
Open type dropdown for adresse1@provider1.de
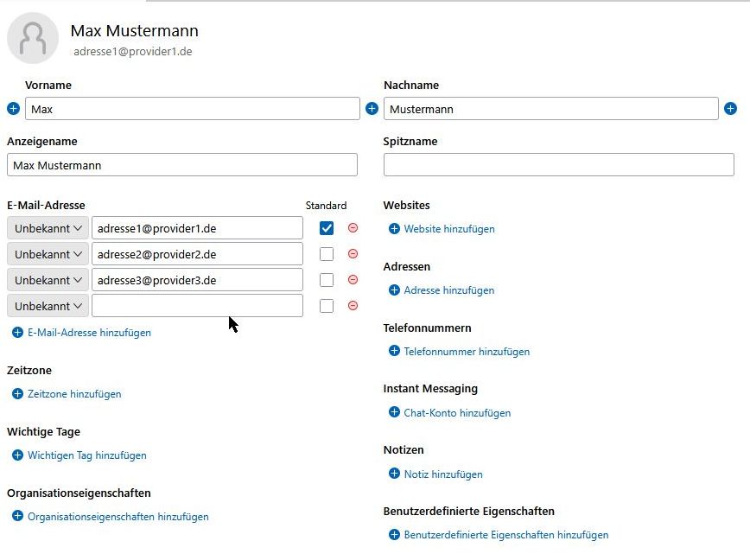click(48, 228)
